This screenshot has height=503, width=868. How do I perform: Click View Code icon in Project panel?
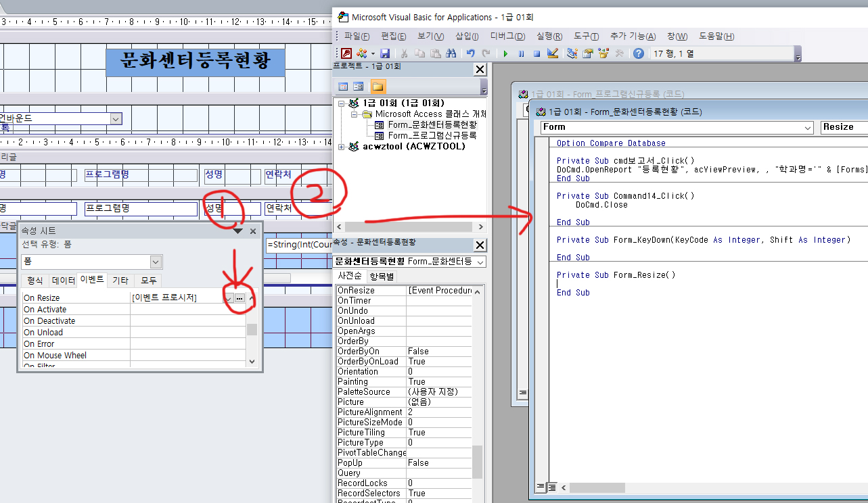(x=343, y=87)
